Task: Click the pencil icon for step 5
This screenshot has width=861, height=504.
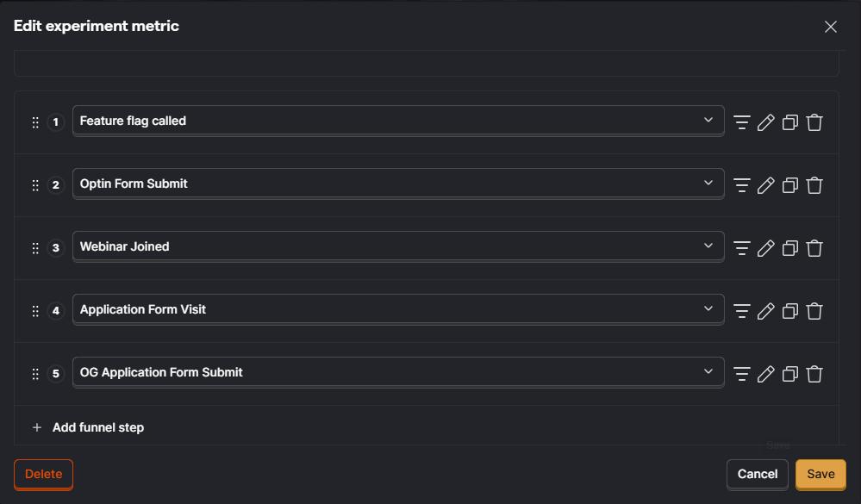Action: point(765,374)
